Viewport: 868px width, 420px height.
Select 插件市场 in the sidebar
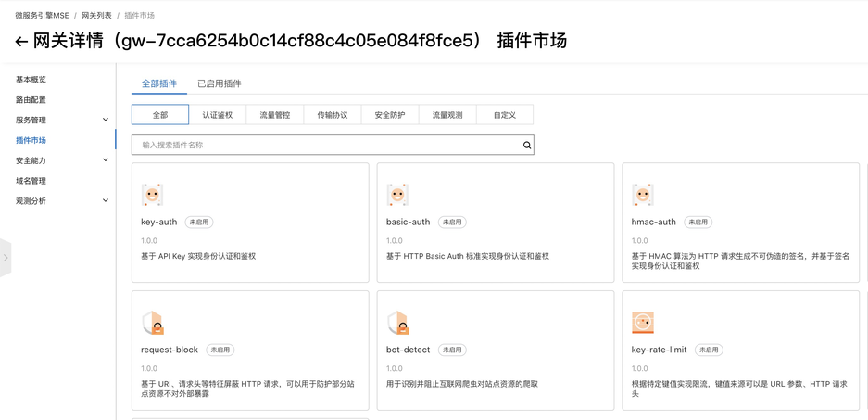31,140
